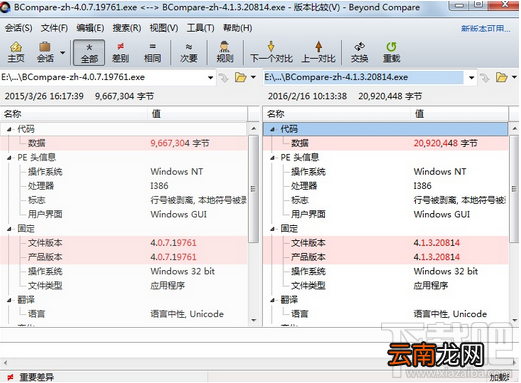The image size is (521, 383).
Task: Open the 视图(V) menu
Action: (x=164, y=28)
